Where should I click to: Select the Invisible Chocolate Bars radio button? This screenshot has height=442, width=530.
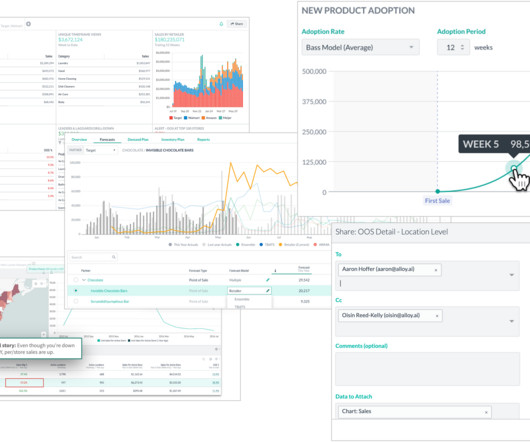point(76,291)
